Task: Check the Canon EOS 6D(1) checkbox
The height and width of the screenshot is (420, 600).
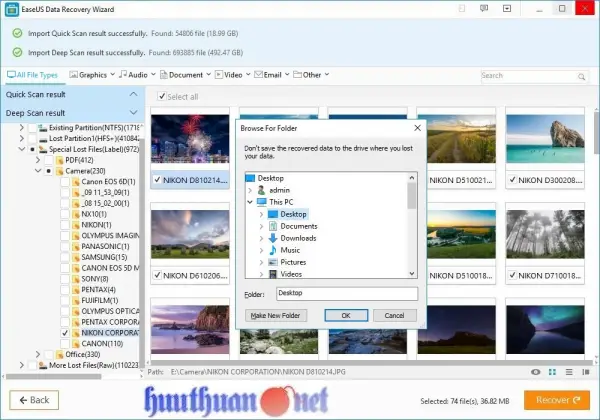Action: coord(65,182)
